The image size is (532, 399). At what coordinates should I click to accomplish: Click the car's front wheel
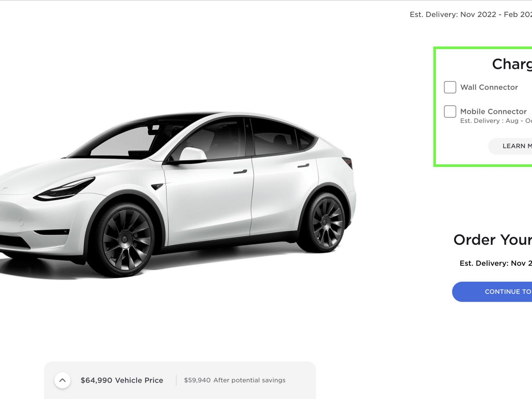pyautogui.click(x=125, y=239)
